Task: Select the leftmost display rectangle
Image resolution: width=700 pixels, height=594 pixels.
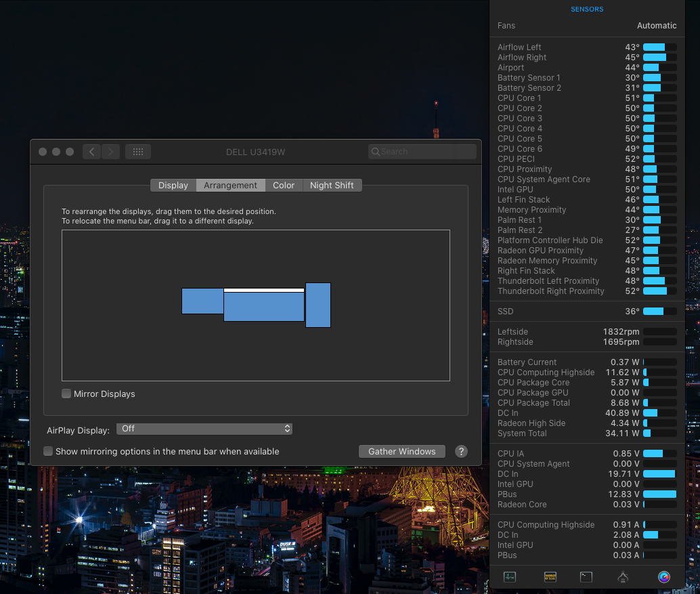Action: [x=202, y=301]
